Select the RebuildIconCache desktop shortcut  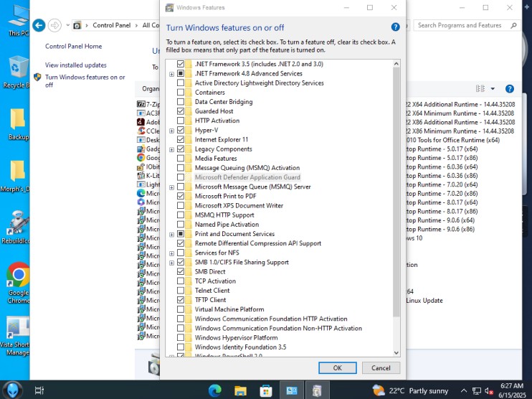(16, 227)
